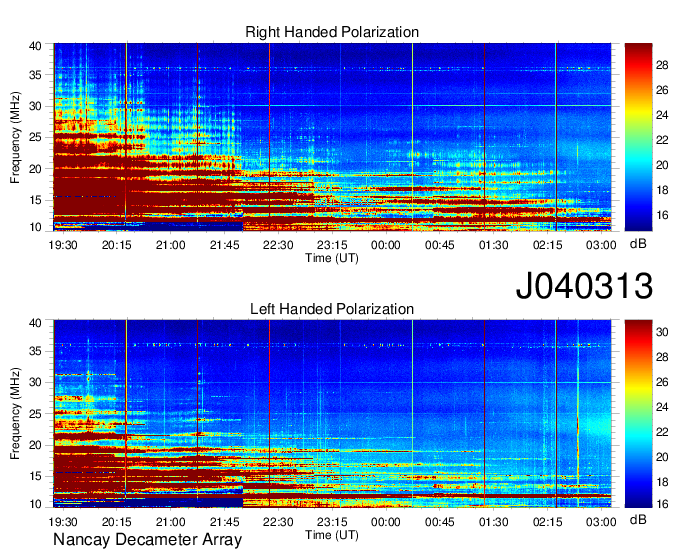Click the bottom plot's color scale bar
Screen dimensions: 680x552
point(638,414)
